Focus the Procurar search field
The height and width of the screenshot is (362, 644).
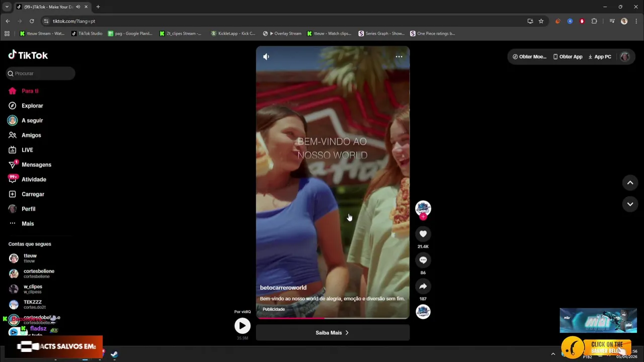pyautogui.click(x=40, y=73)
